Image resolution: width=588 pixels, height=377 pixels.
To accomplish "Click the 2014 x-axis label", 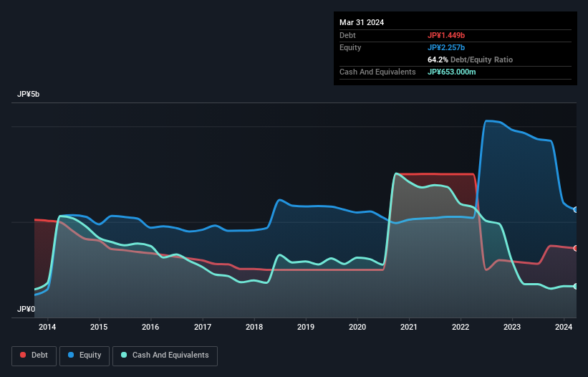I will pyautogui.click(x=47, y=327).
